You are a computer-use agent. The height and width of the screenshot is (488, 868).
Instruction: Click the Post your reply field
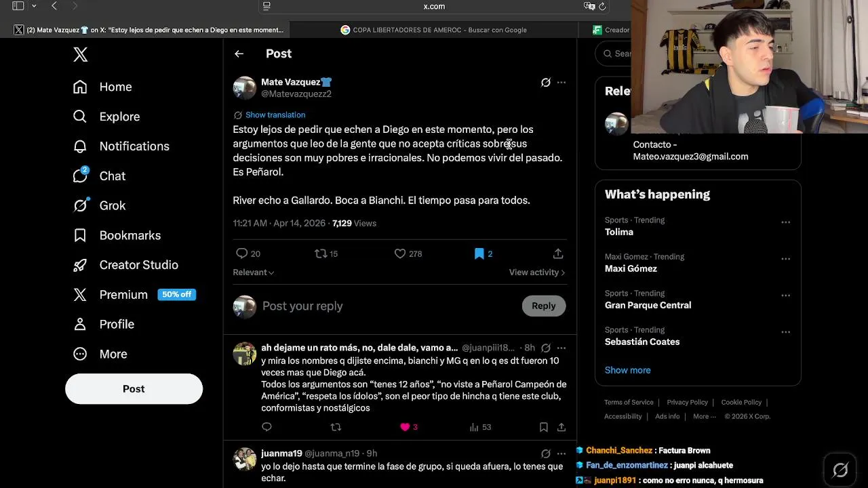[x=387, y=306]
